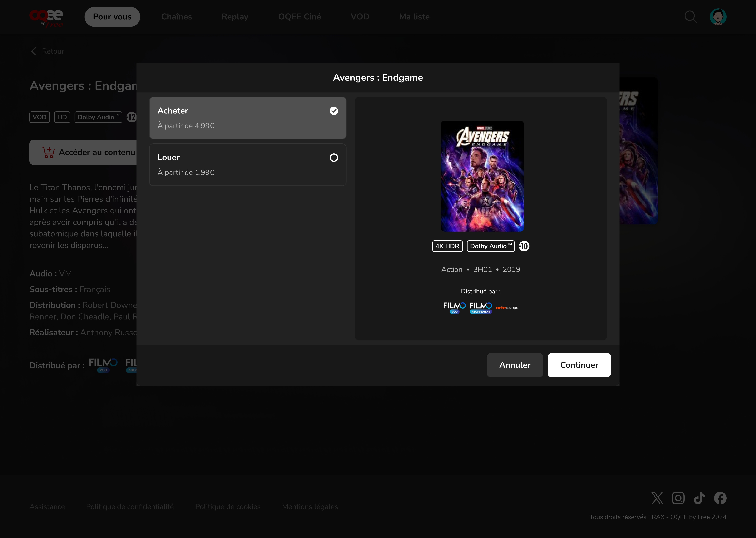Click the Audio : VM text

[51, 273]
